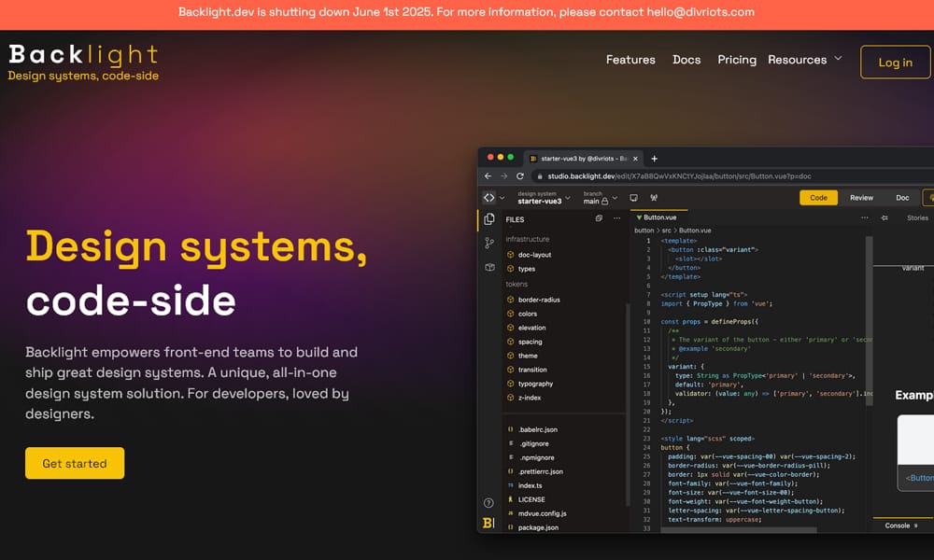
Task: Click the device preview icon in the top toolbar
Action: (634, 197)
